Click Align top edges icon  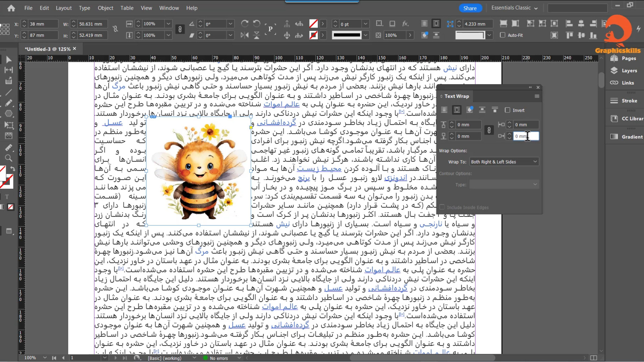[569, 35]
